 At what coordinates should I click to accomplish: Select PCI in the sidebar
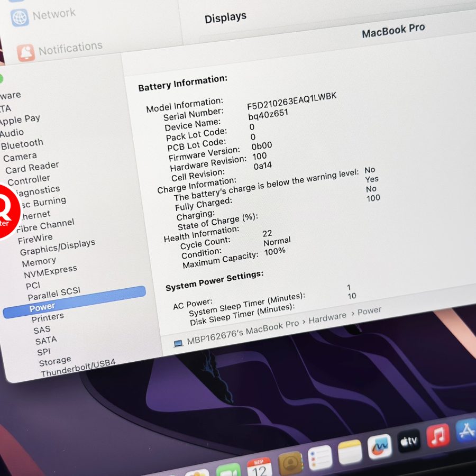coord(33,286)
